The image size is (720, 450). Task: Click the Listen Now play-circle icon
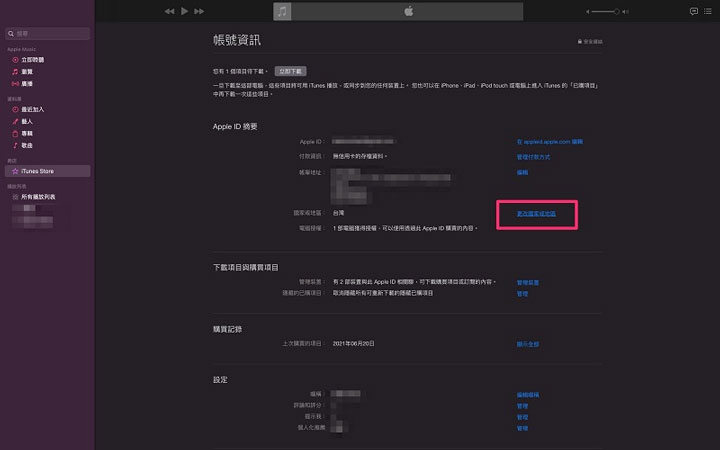[15, 60]
